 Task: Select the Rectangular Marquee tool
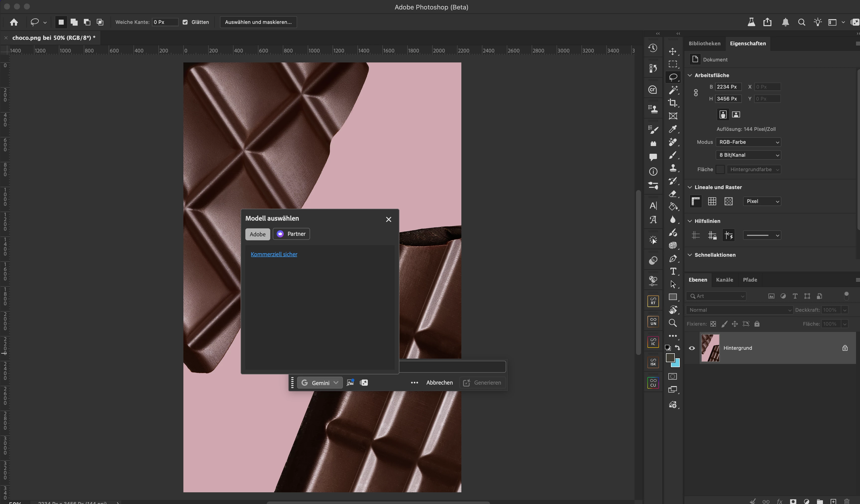(x=673, y=64)
